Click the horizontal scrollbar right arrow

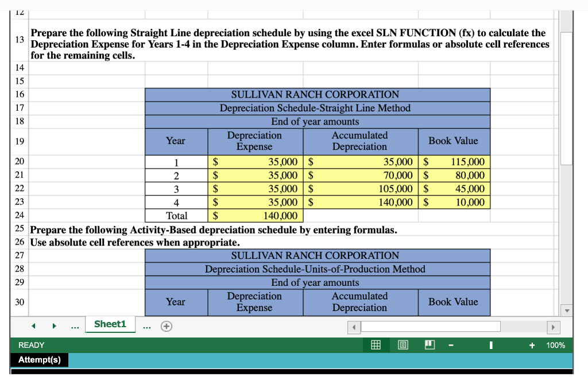(x=553, y=327)
